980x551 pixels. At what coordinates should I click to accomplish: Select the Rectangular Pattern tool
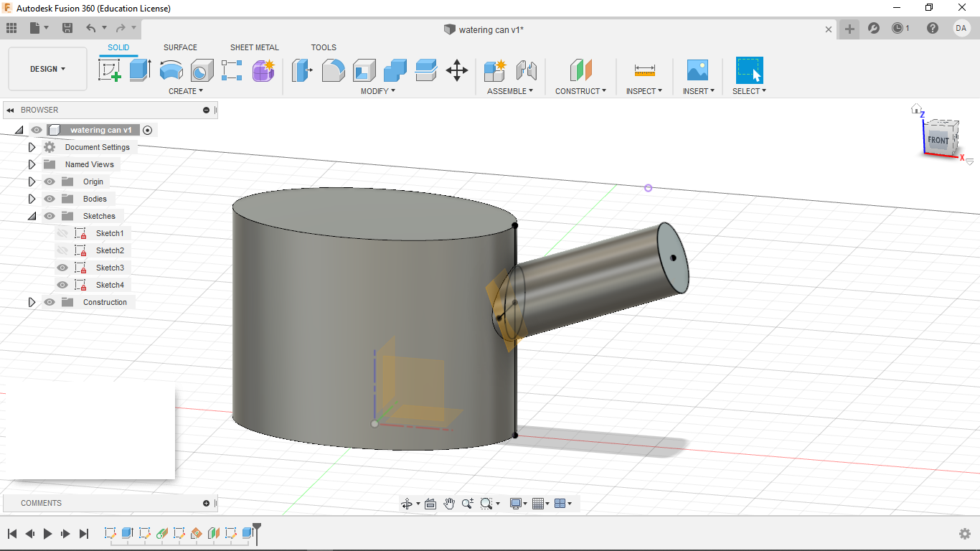coord(232,70)
